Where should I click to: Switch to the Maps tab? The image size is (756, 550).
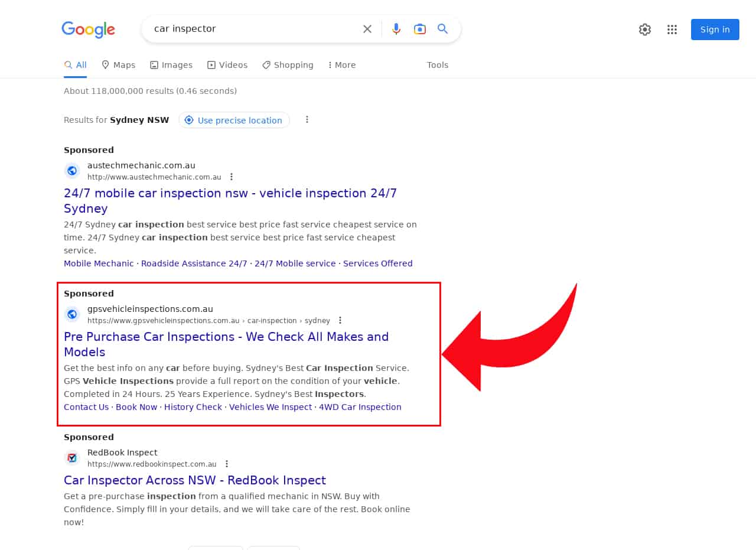click(118, 65)
